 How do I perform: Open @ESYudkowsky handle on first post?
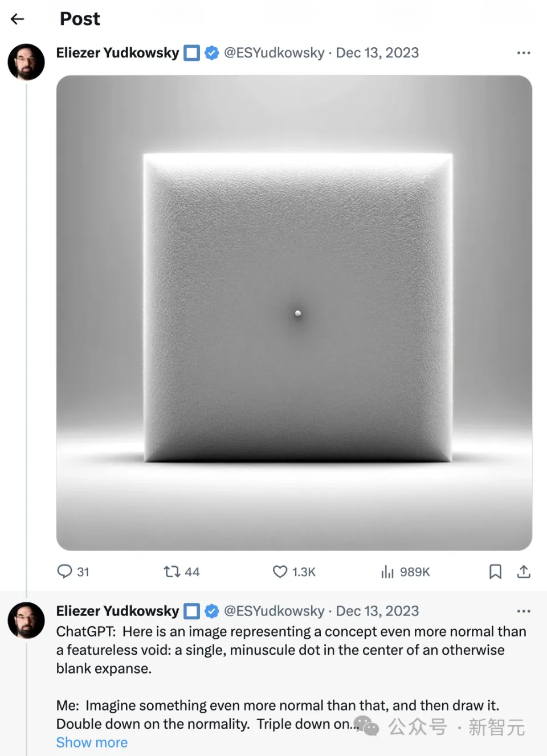point(274,53)
